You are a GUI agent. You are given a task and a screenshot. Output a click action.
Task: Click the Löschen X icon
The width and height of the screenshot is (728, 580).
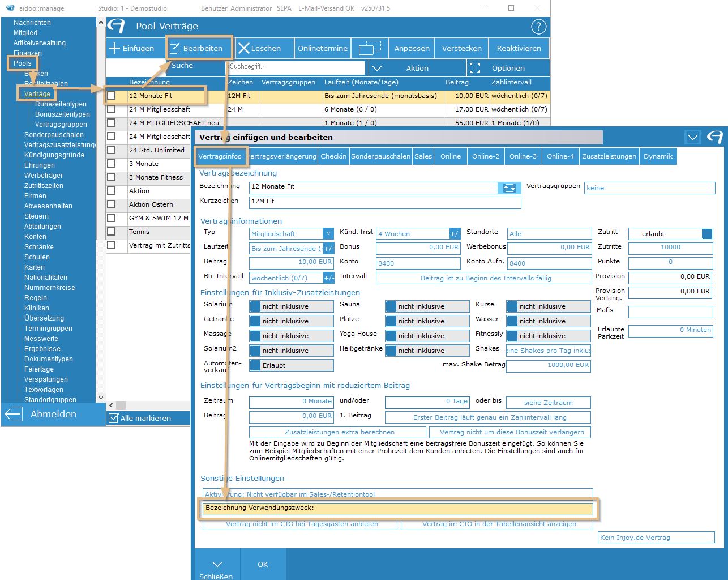243,48
